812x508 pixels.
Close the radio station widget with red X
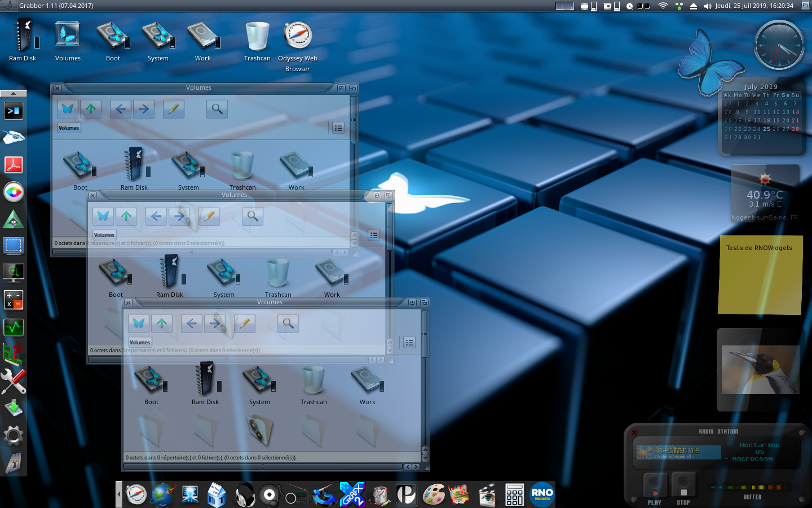click(x=634, y=432)
